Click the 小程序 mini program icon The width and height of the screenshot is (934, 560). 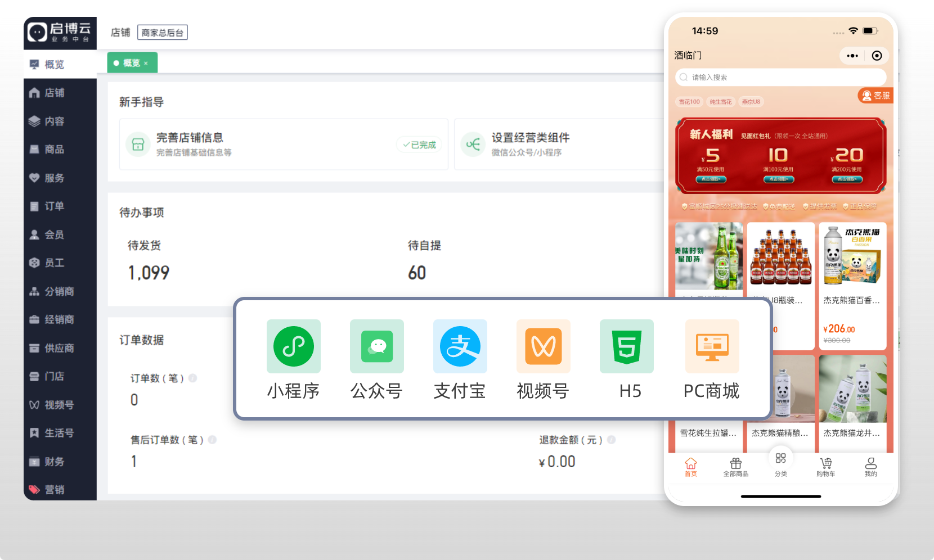point(293,346)
